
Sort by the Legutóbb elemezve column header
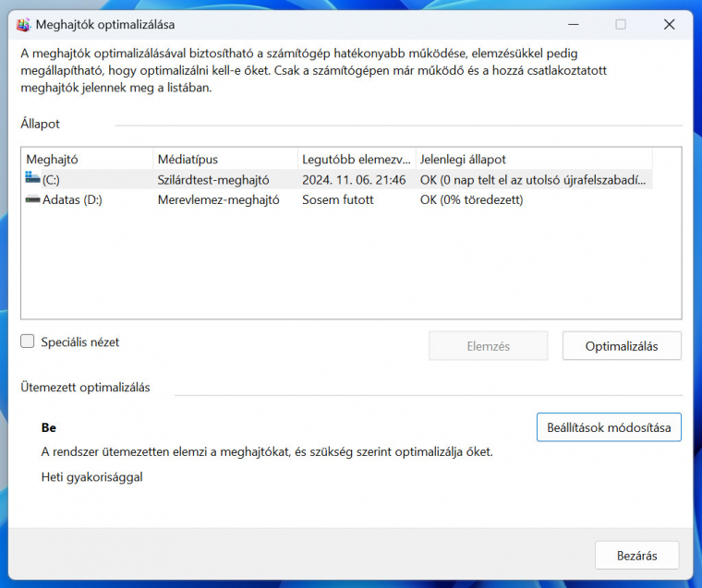[x=357, y=160]
